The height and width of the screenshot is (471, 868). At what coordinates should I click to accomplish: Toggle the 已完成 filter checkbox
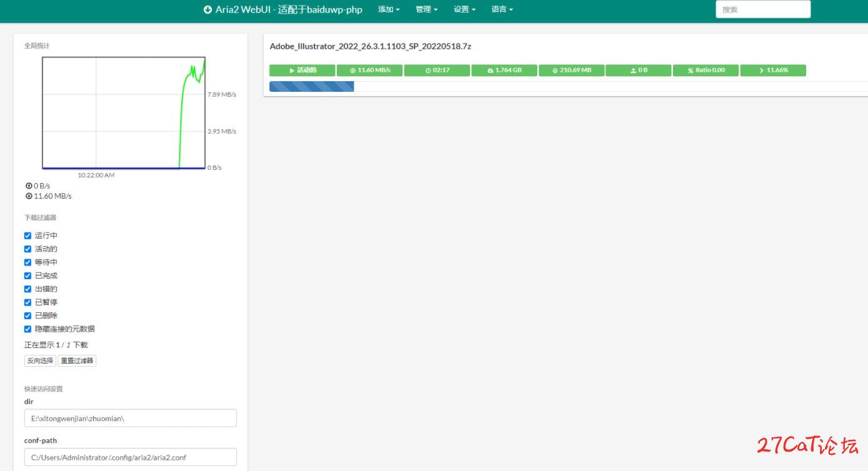point(27,275)
